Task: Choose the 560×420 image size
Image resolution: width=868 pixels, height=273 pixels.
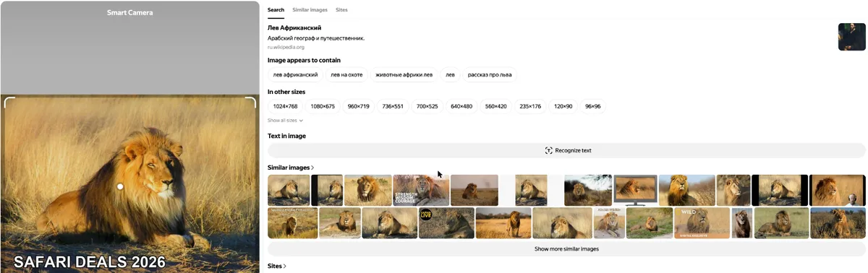Action: pos(495,106)
